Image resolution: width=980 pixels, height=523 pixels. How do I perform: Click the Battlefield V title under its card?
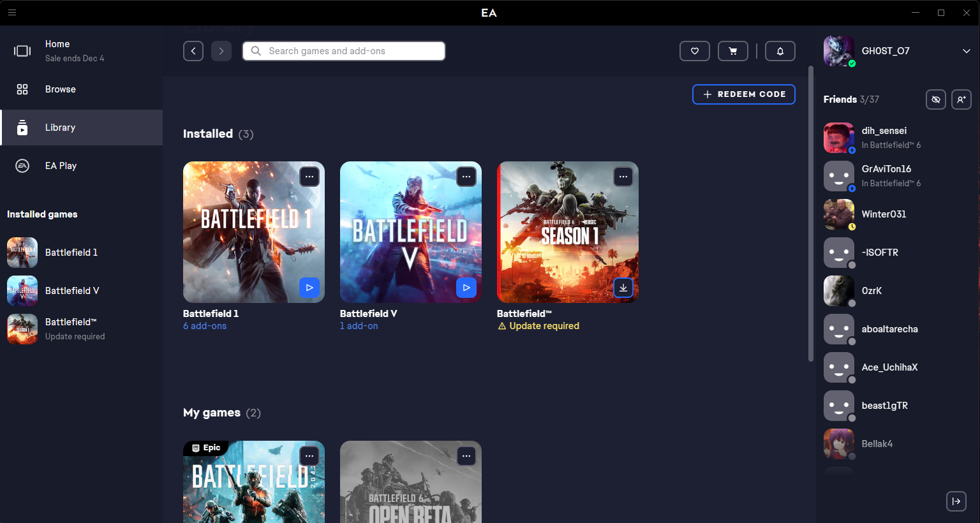[369, 314]
